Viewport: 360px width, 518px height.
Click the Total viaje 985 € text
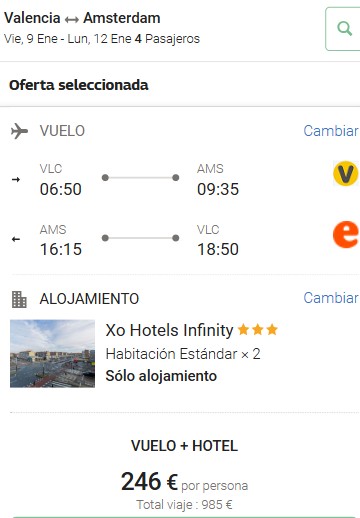tap(184, 505)
